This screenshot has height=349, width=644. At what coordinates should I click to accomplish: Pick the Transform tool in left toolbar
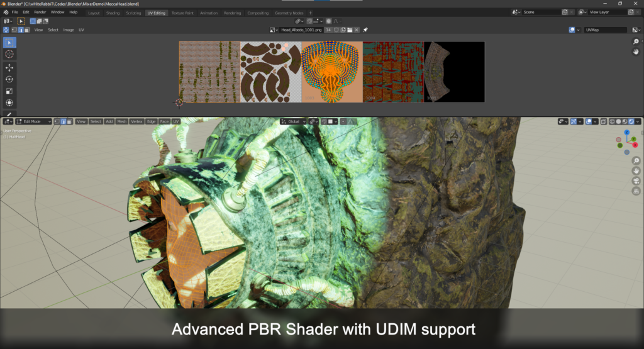pos(9,102)
